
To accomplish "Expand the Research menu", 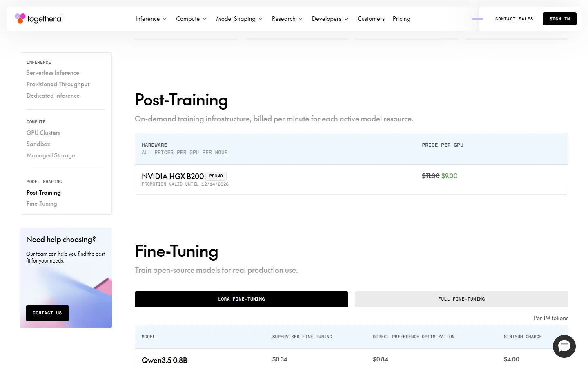I will pos(287,19).
